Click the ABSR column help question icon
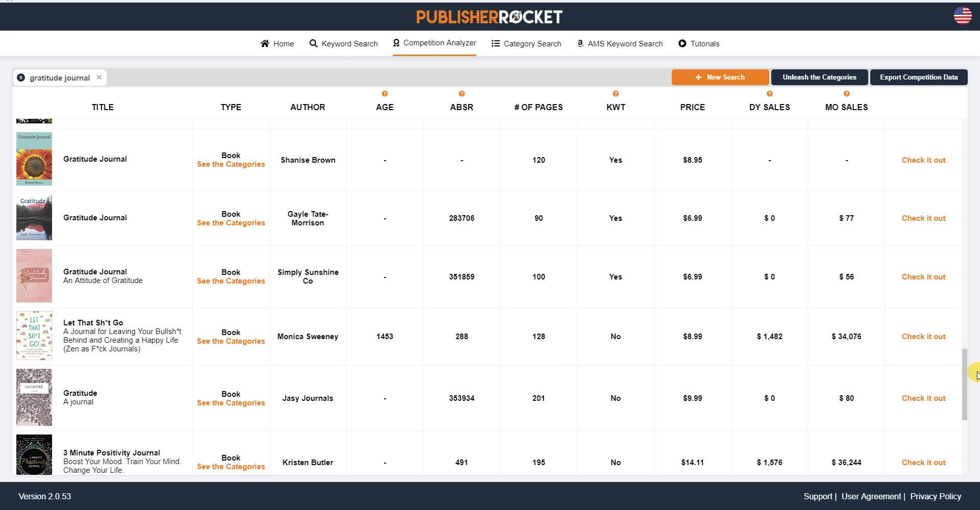Viewport: 980px width, 510px height. coord(461,94)
